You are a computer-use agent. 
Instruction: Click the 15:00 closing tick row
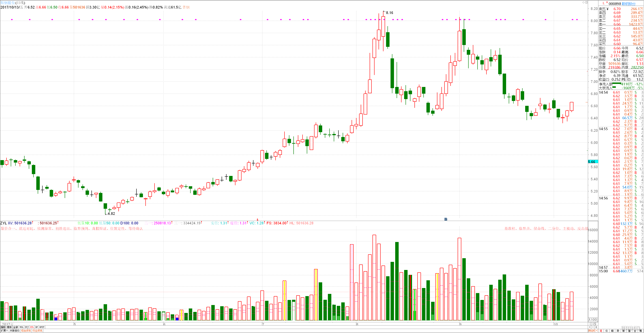tap(621, 271)
